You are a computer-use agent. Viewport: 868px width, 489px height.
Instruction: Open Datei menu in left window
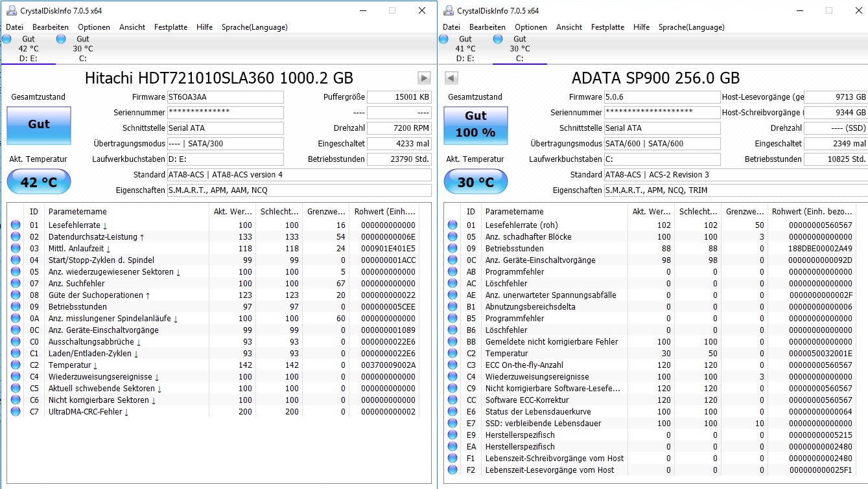click(15, 27)
